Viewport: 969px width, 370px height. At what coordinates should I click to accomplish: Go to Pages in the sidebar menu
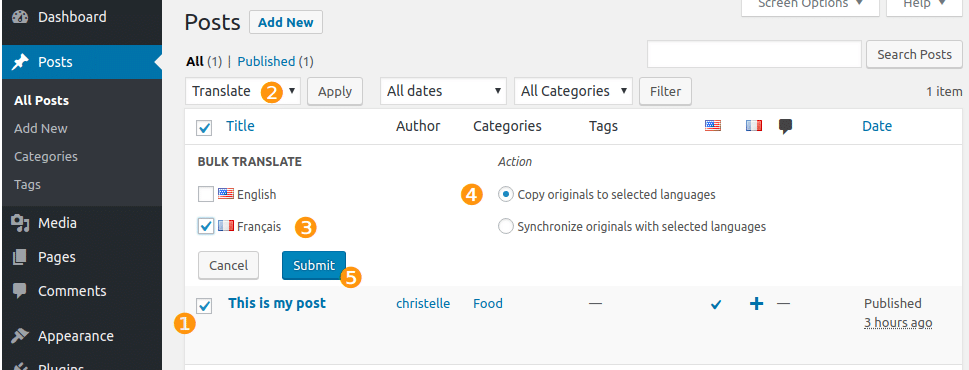[57, 257]
